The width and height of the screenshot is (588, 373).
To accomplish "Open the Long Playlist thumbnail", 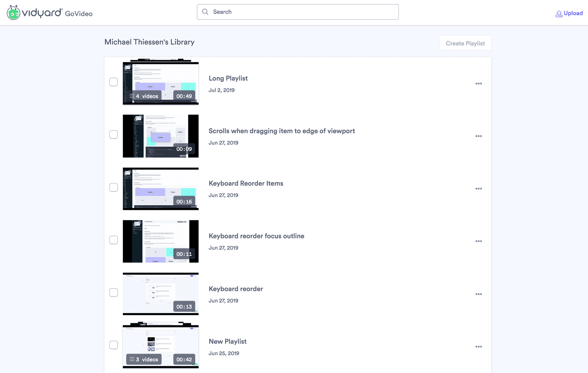I will 160,82.
